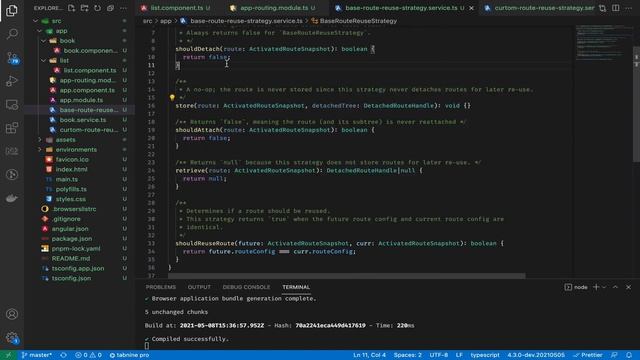This screenshot has width=640, height=360.
Task: Click Ln 11, Col 4 cursor position
Action: click(369, 355)
